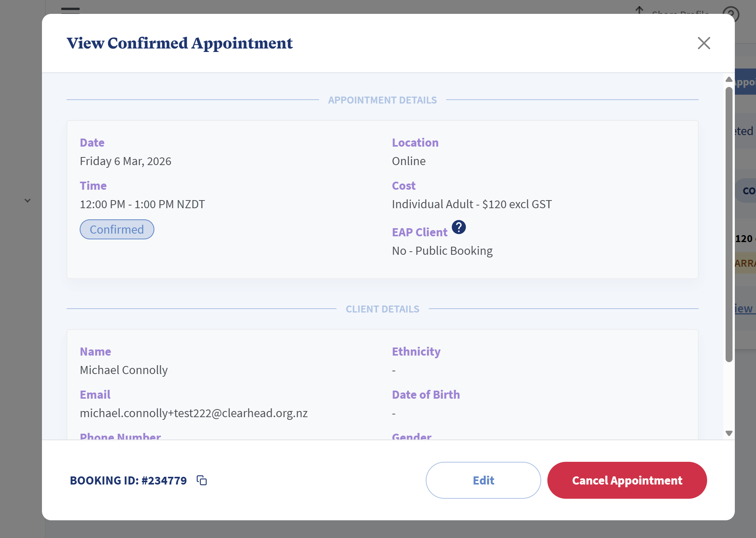This screenshot has width=756, height=538.
Task: Click the Confirmed status badge
Action: point(117,229)
